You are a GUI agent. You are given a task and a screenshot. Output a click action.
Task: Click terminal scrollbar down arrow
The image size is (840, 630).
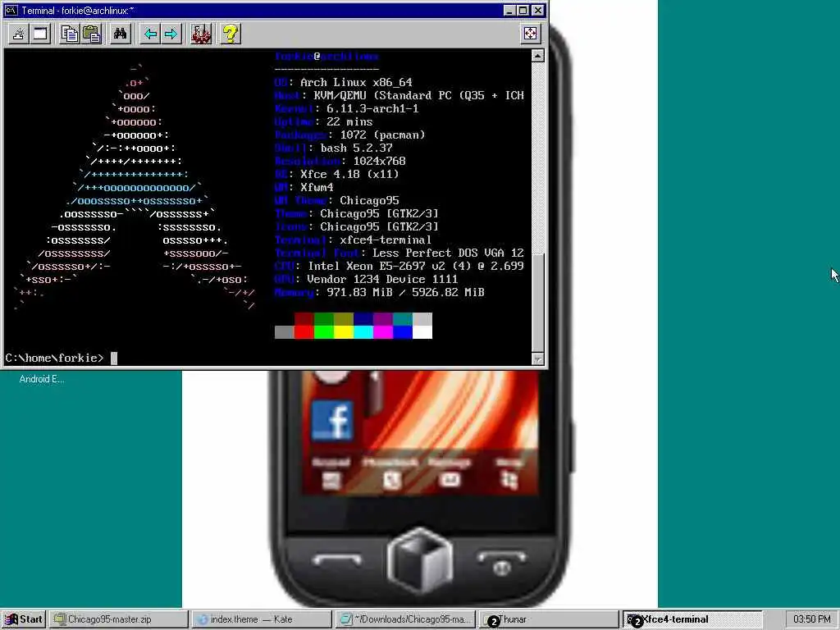point(538,358)
